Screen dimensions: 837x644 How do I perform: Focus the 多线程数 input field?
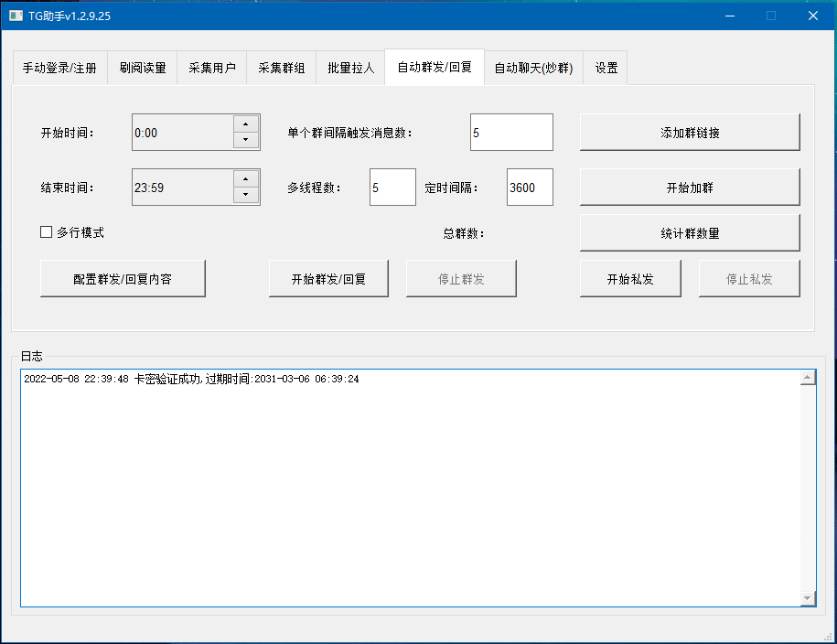point(392,188)
